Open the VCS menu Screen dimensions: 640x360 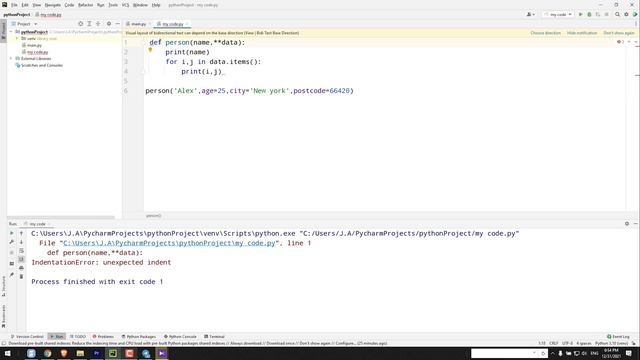click(125, 5)
